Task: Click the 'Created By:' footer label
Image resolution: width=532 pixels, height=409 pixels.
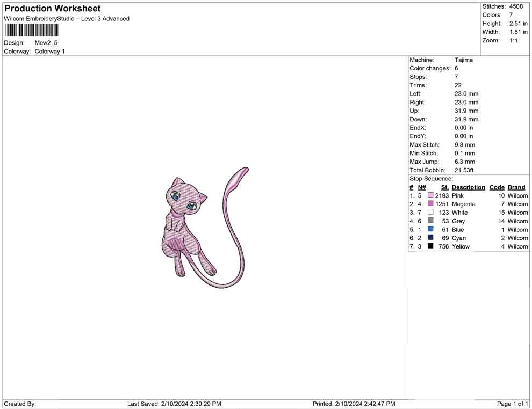Action: point(20,404)
